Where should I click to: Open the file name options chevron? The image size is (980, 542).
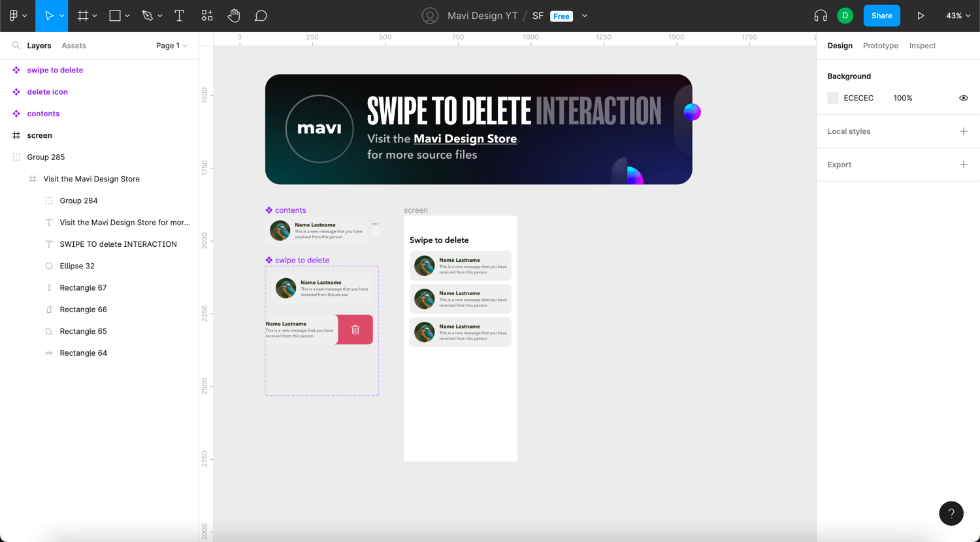coord(585,16)
